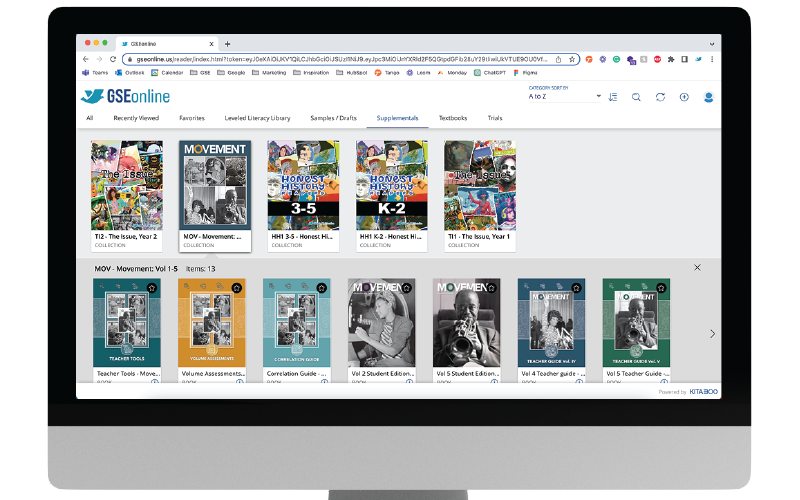Open the HubSpot bookmark folder
The height and width of the screenshot is (500, 800).
click(x=352, y=73)
